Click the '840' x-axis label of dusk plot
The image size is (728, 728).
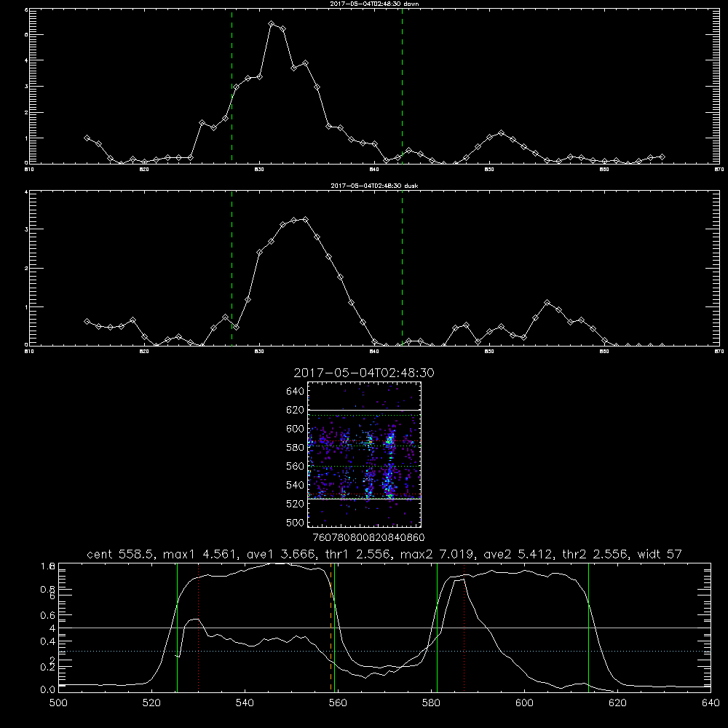[374, 352]
